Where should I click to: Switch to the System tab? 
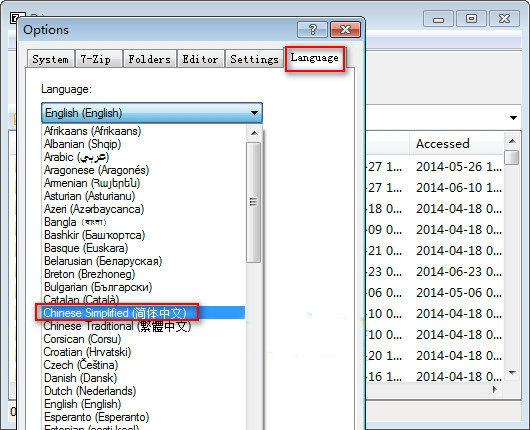click(51, 59)
